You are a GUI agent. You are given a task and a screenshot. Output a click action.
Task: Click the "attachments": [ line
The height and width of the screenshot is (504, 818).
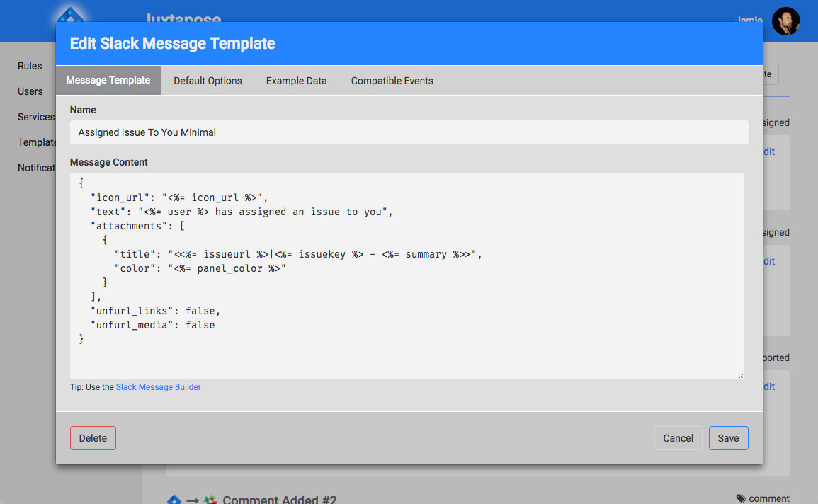coord(137,226)
